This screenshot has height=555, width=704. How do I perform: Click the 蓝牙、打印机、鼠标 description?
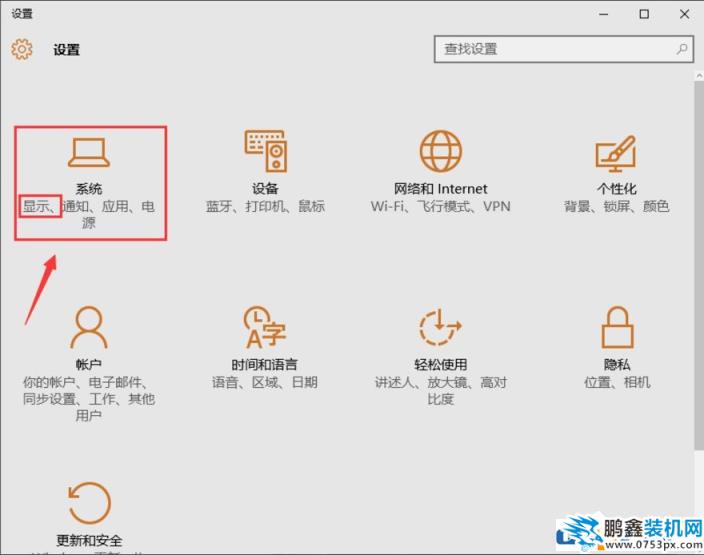265,206
